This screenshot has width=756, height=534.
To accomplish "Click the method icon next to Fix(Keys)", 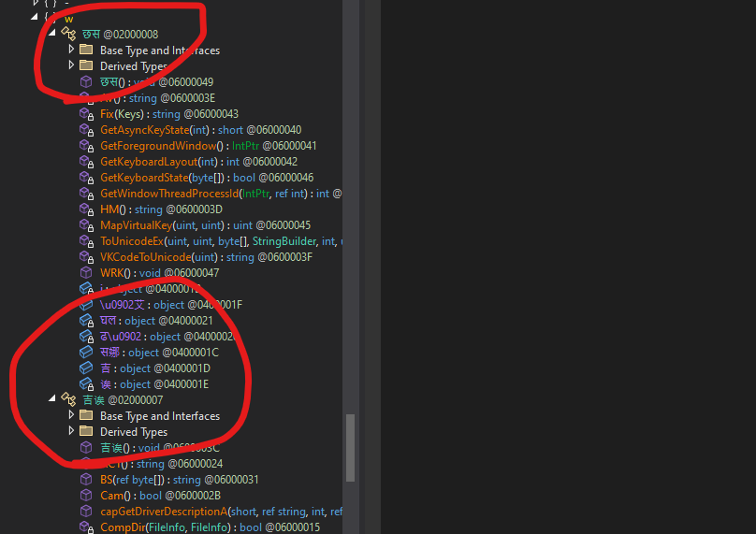I will pyautogui.click(x=86, y=114).
